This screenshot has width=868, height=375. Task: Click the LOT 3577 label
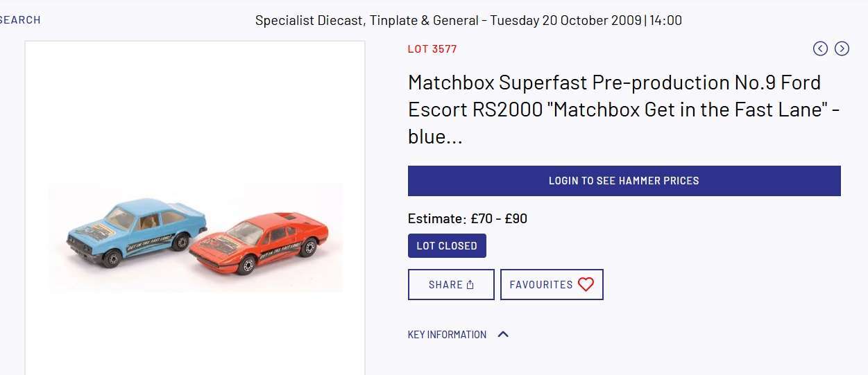click(432, 49)
